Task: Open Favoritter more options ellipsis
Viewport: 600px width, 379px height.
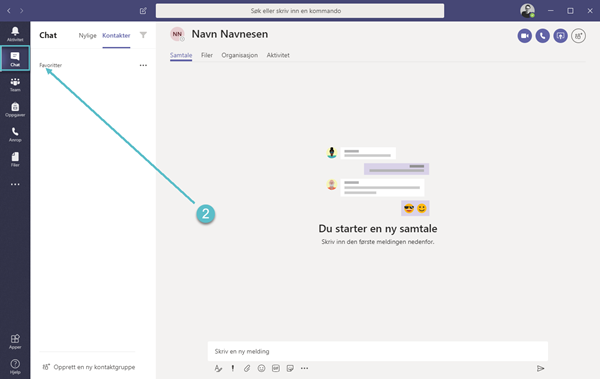Action: (143, 65)
